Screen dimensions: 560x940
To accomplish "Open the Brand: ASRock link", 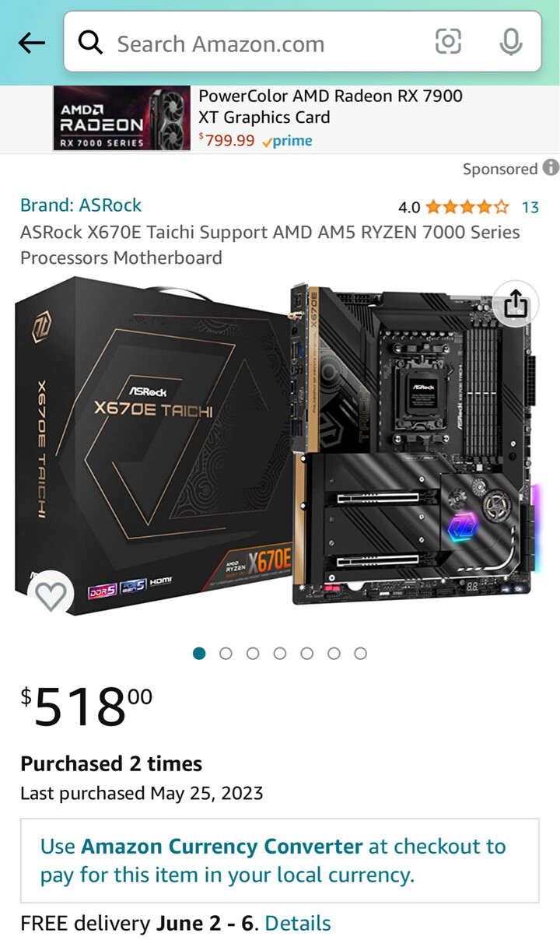I will point(81,205).
